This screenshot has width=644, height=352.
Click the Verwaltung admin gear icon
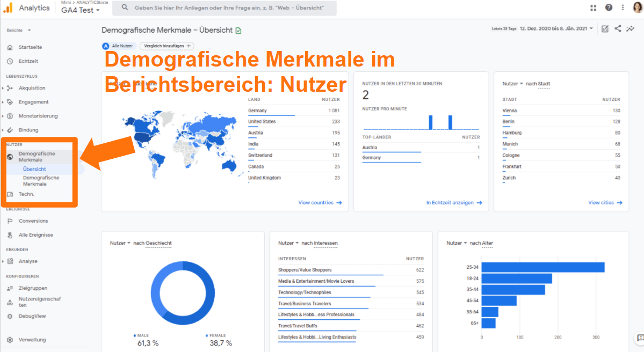[10, 340]
